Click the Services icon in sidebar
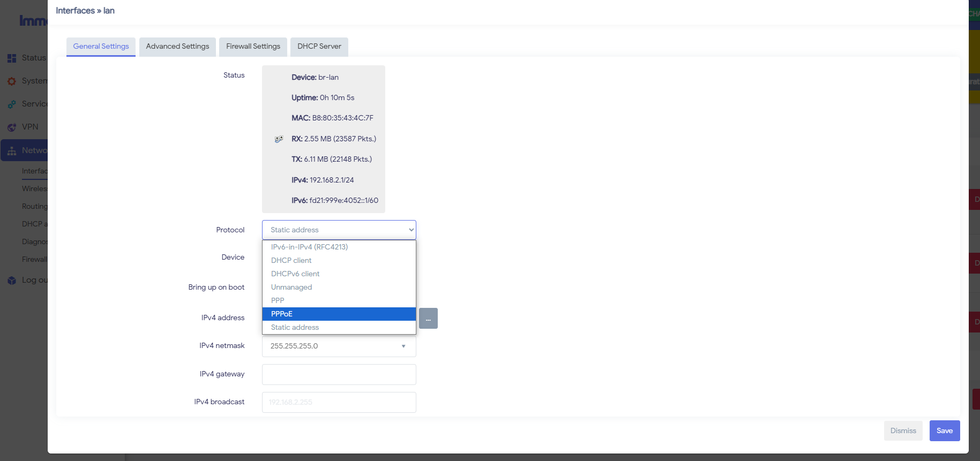Screen dimensions: 980x461 pyautogui.click(x=12, y=104)
